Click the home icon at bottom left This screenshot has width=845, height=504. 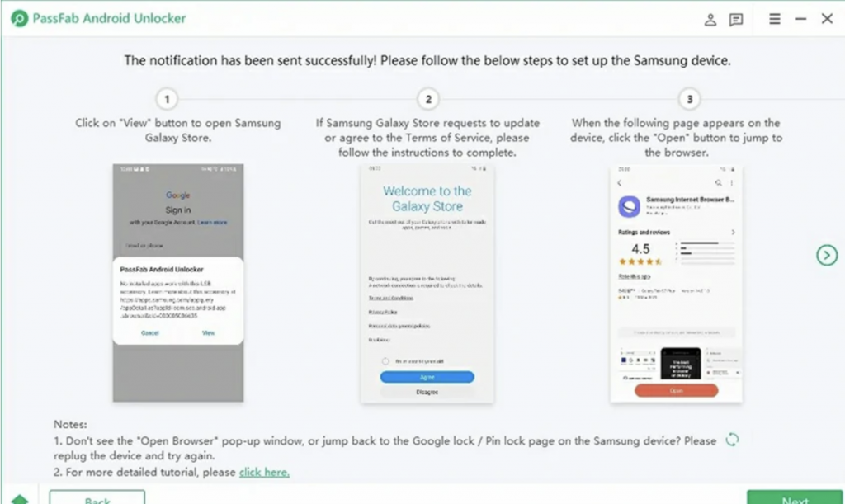(20, 500)
